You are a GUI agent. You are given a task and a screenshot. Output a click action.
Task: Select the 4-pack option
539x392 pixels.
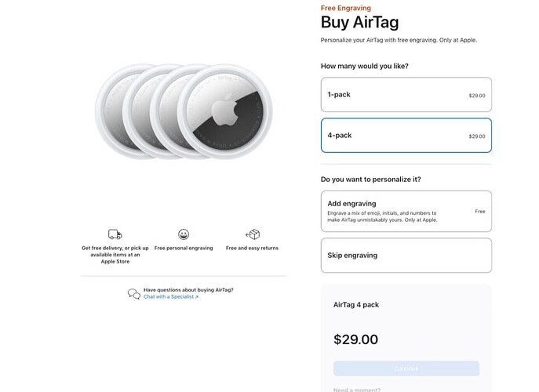406,136
